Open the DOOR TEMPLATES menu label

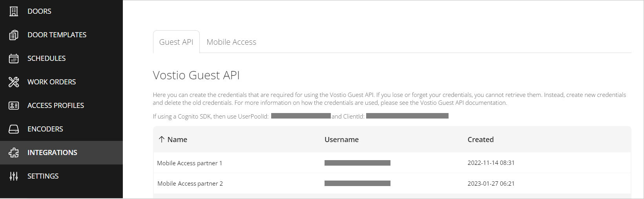pos(57,35)
